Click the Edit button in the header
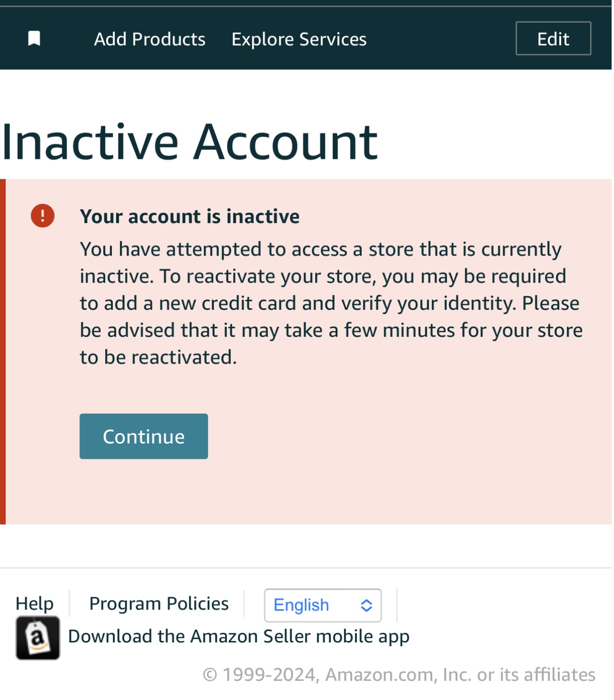Viewport: 614px width, 700px height. click(553, 39)
